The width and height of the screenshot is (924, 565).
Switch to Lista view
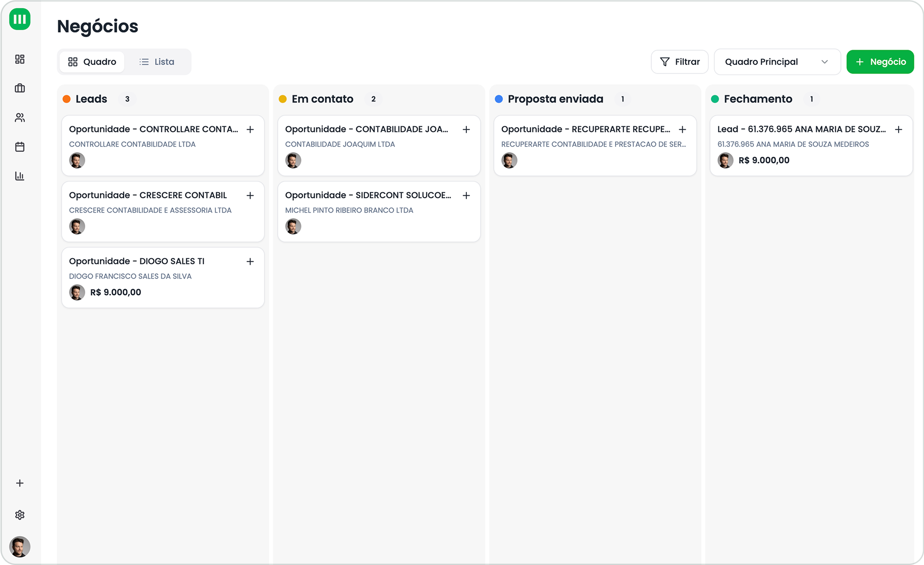157,62
